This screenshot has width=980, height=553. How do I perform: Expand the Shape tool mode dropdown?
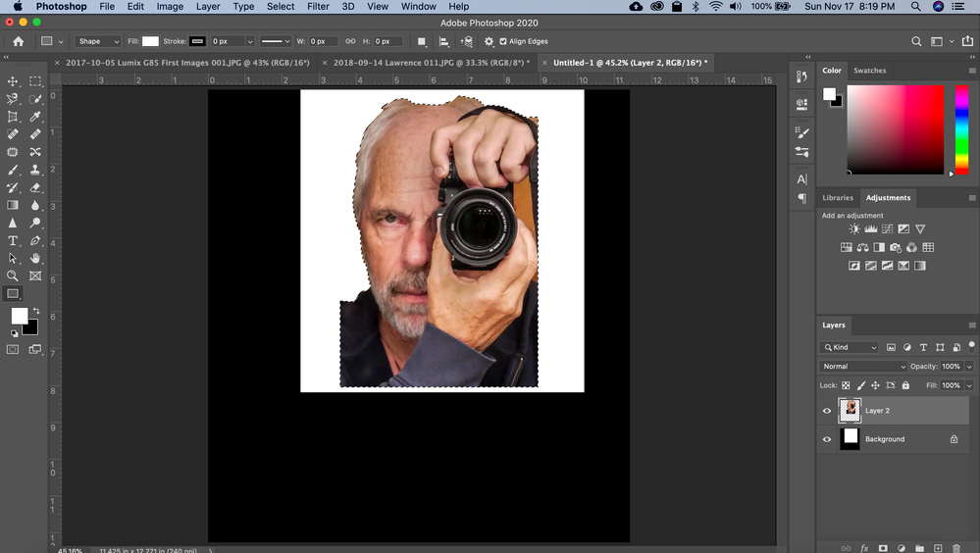tap(98, 41)
